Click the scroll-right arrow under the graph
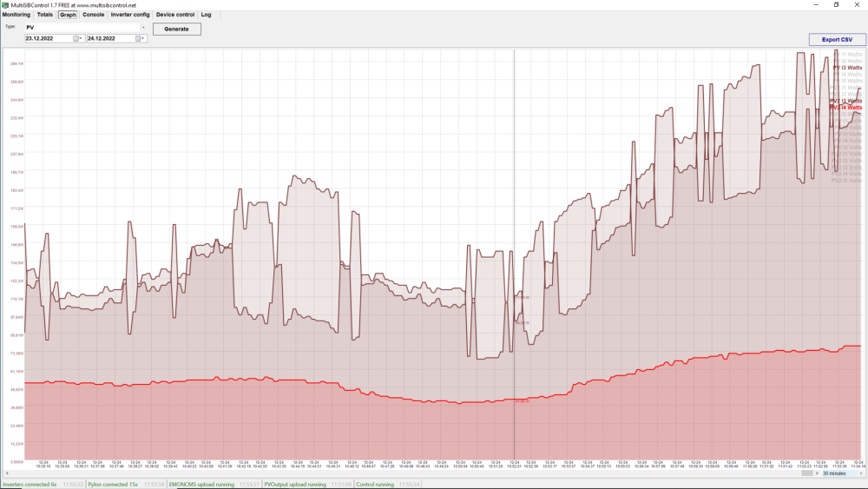The width and height of the screenshot is (868, 489). point(817,473)
